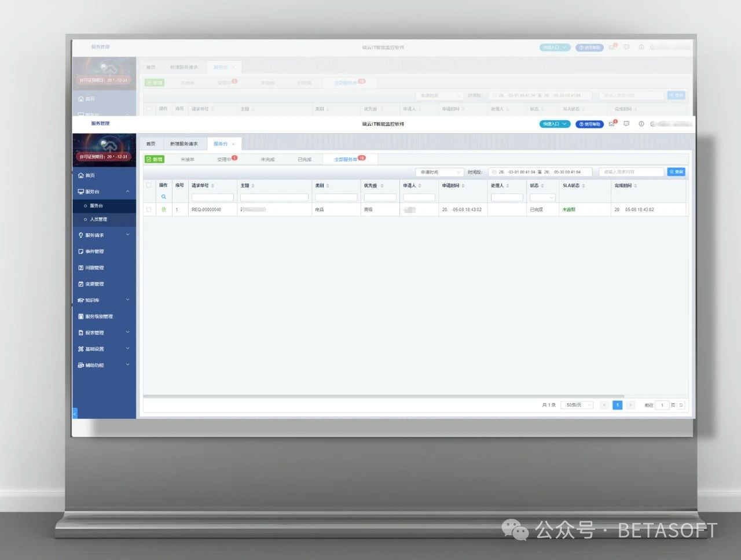Check the checkbox for row REQ-00000040
Image resolution: width=741 pixels, height=560 pixels.
click(x=149, y=209)
